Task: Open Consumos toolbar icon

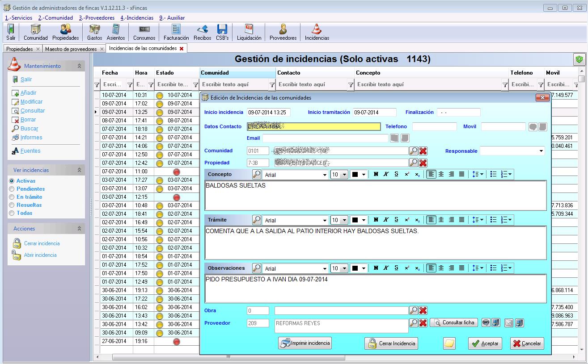Action: point(144,32)
